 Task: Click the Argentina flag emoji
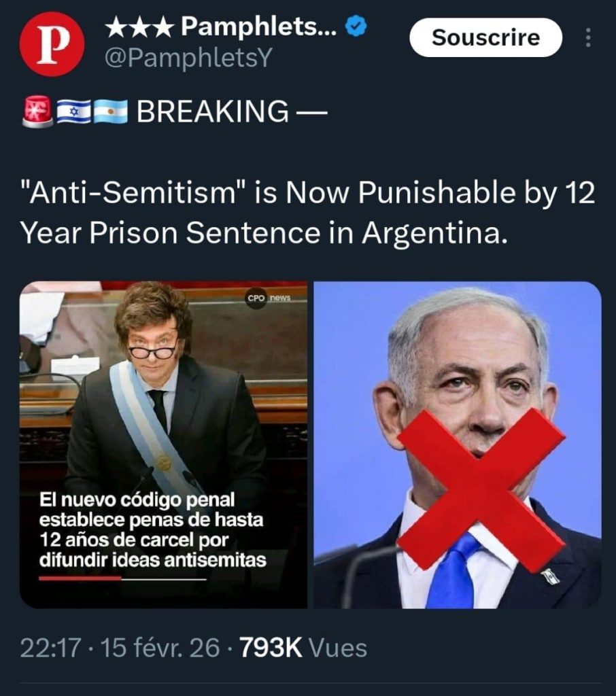(x=111, y=111)
